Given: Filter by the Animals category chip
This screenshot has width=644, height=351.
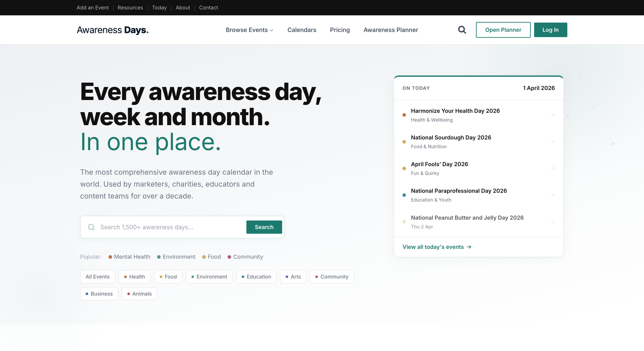Looking at the screenshot, I should tap(139, 294).
